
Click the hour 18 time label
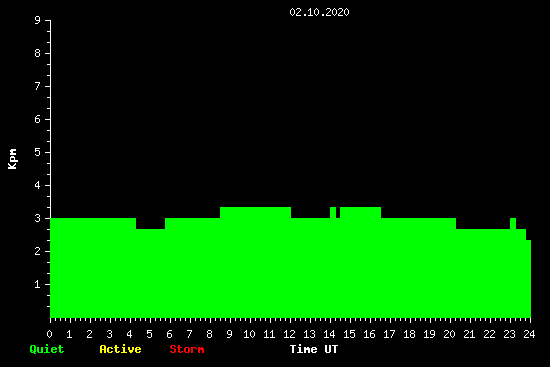(409, 334)
